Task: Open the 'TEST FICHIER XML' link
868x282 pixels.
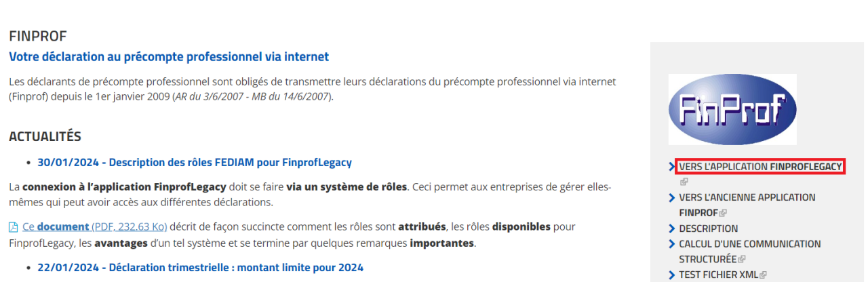Action: [x=719, y=275]
